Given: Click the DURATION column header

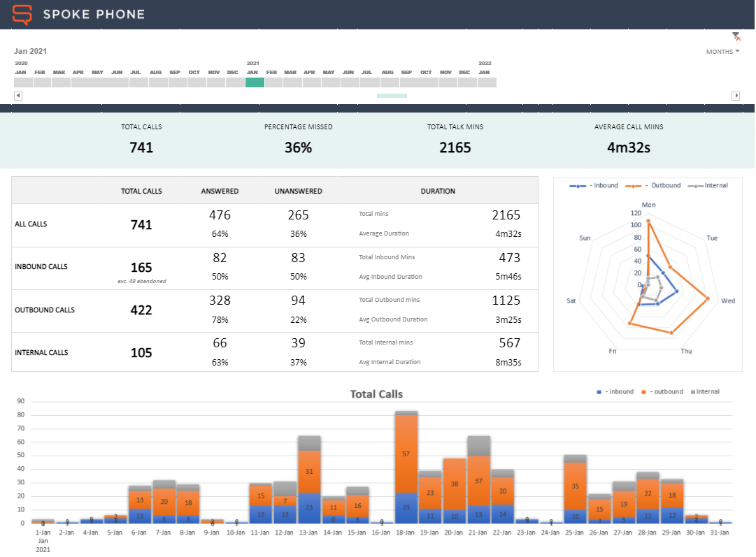Looking at the screenshot, I should click(x=438, y=191).
